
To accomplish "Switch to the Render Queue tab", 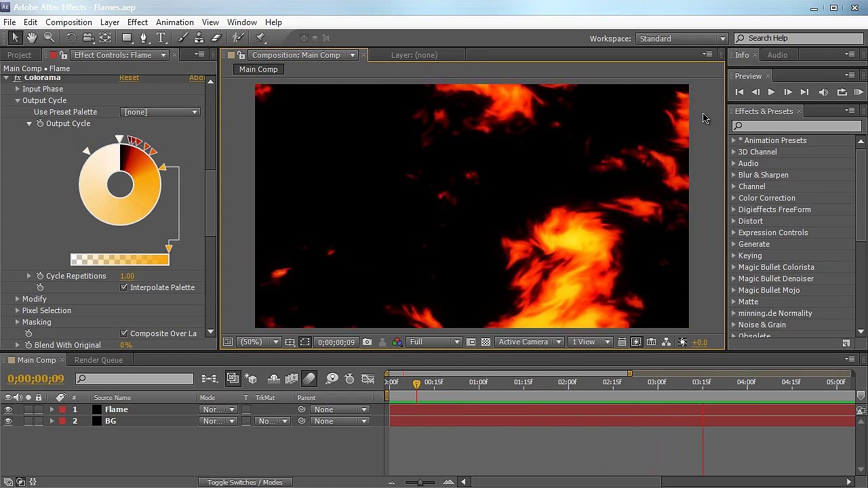I will coord(98,360).
